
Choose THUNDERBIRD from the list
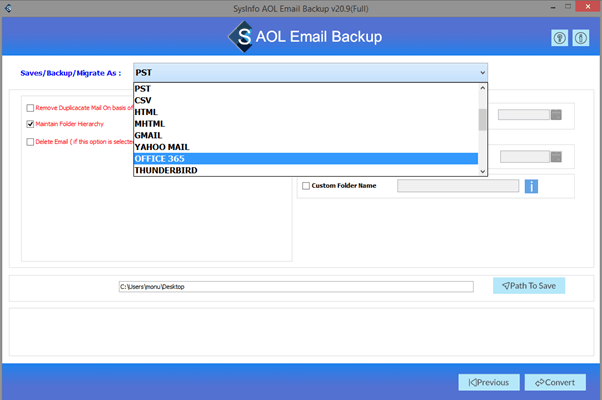click(x=306, y=170)
